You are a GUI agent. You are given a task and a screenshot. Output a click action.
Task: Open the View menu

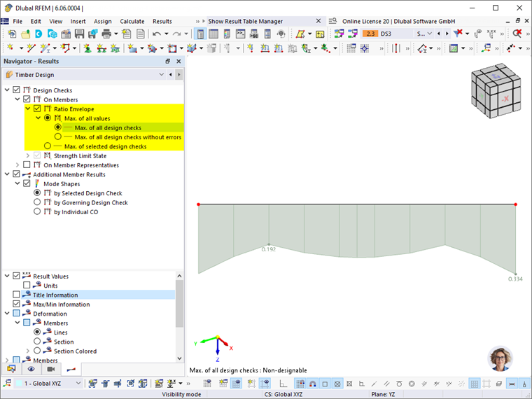point(55,21)
